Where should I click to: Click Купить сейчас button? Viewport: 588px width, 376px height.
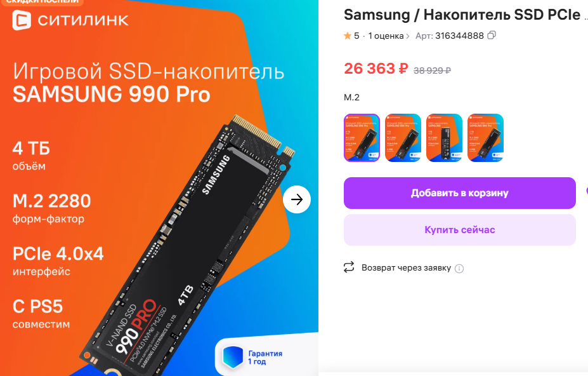[x=460, y=230]
